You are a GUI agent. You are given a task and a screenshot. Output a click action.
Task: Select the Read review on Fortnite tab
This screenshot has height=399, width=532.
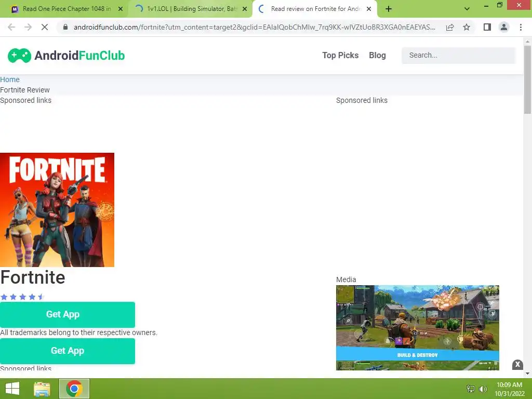click(x=315, y=9)
